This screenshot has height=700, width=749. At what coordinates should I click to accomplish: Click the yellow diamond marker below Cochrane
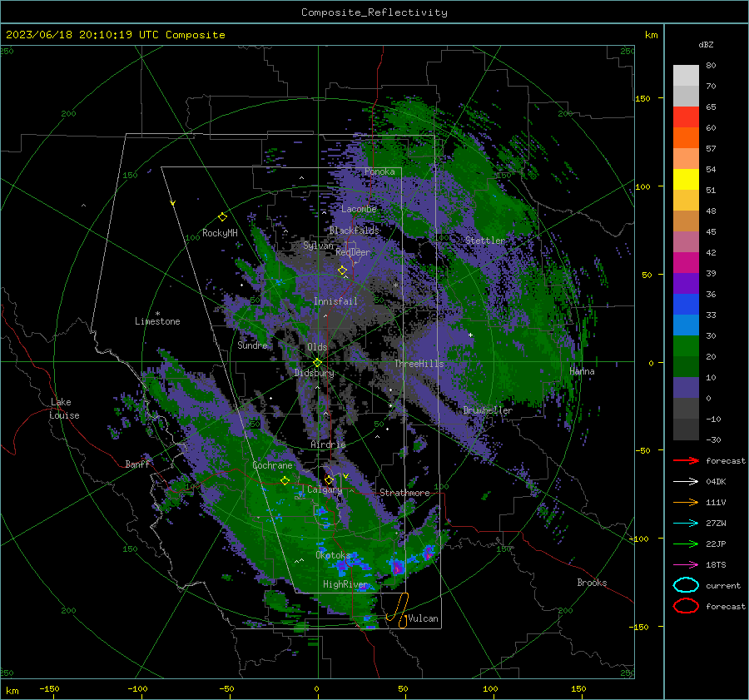coord(285,480)
